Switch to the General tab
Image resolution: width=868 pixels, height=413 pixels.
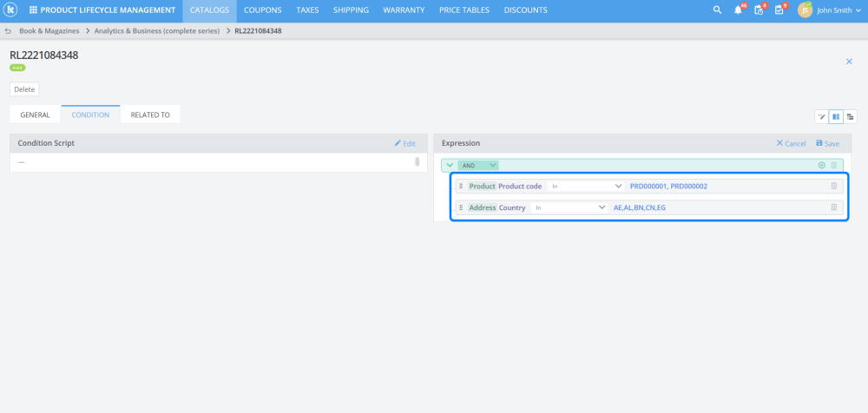click(36, 115)
